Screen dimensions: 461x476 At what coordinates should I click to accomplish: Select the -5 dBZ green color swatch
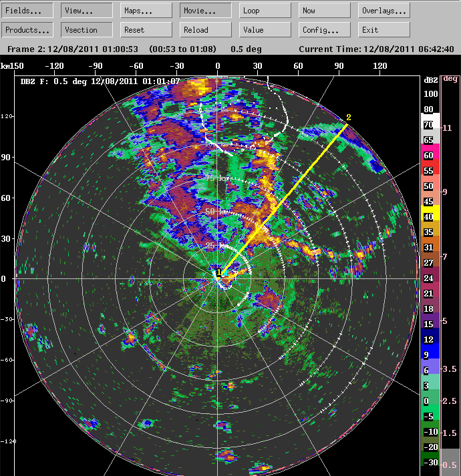[430, 413]
